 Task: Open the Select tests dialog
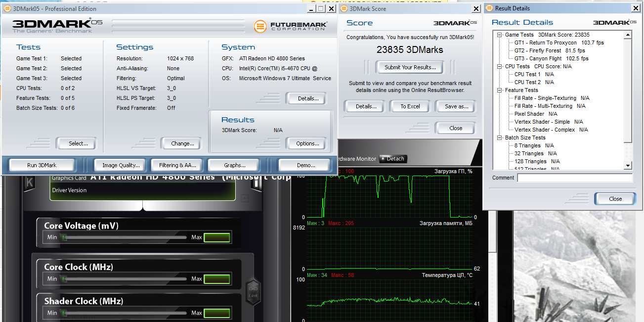76,143
